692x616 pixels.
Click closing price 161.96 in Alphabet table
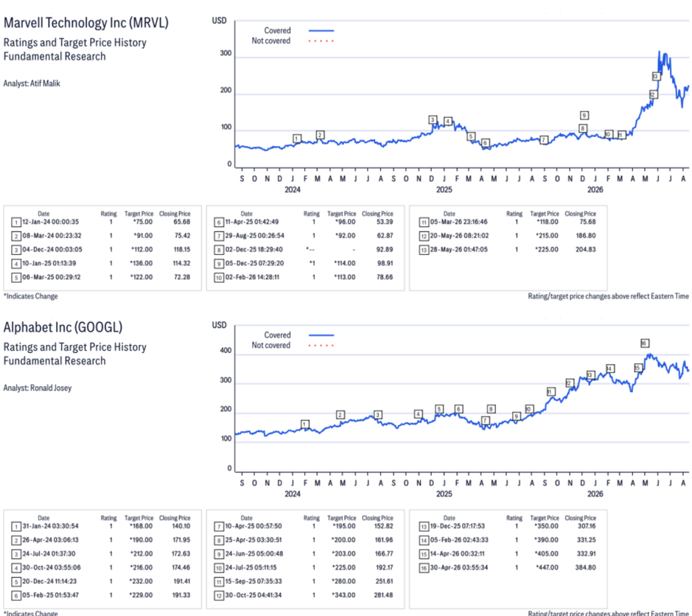pos(384,540)
